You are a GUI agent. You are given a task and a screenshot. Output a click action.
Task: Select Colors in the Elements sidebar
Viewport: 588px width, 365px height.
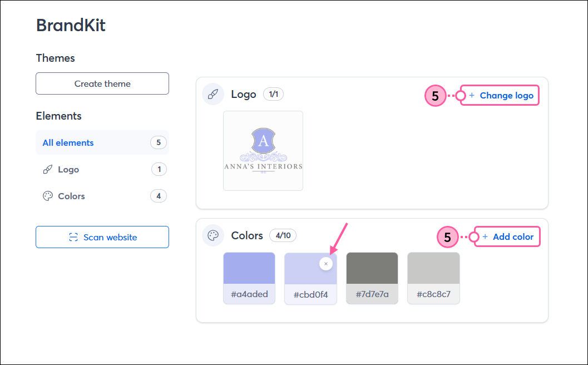point(72,196)
